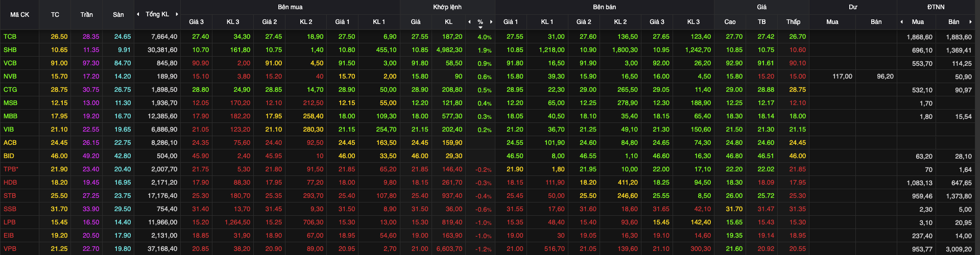This screenshot has height=255, width=980.
Task: Click SHB matched volume 4,982,30
Action: tap(449, 50)
